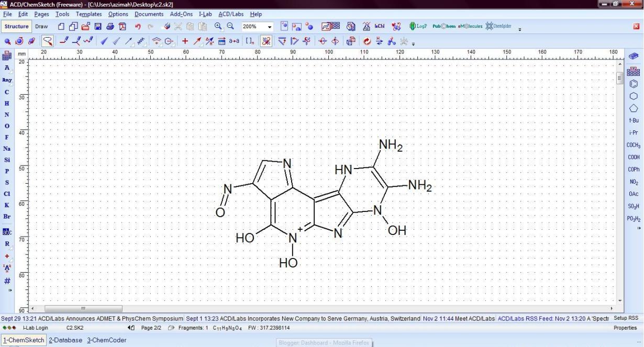Image resolution: width=644 pixels, height=347 pixels.
Task: Launch the LogP calculator
Action: 418,27
